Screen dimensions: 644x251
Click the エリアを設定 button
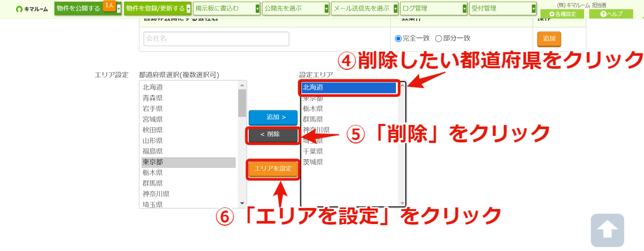click(x=273, y=169)
